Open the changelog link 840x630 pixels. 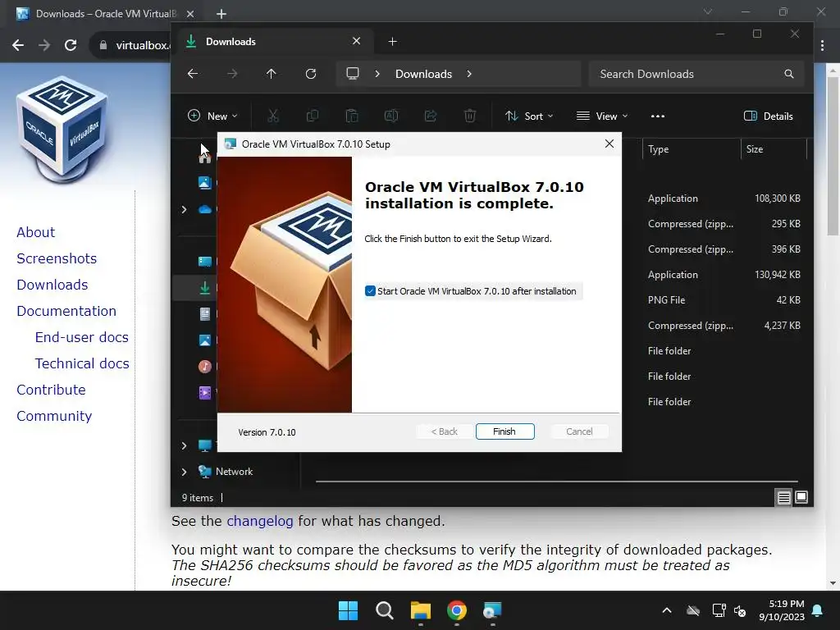pos(260,521)
